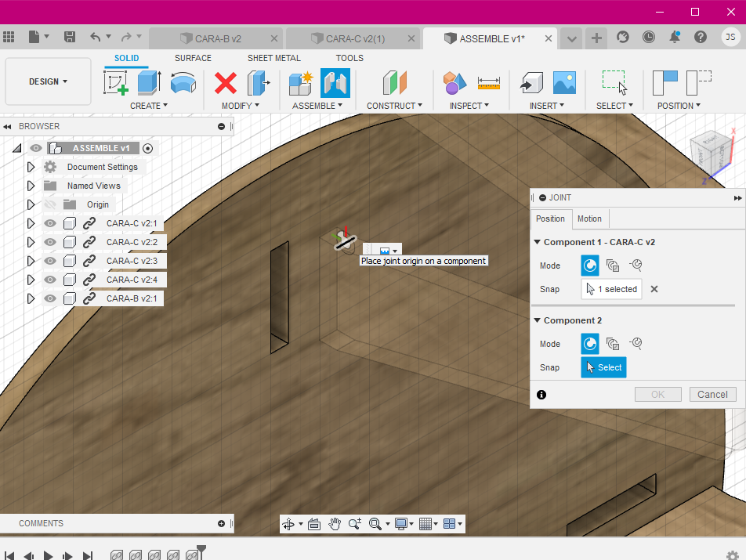Select the Press Pull tool
This screenshot has width=746, height=560.
[259, 83]
